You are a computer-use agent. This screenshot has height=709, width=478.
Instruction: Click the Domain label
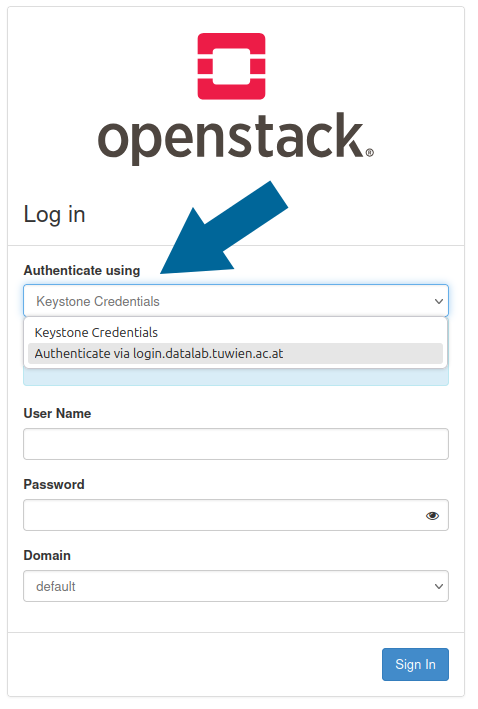click(x=47, y=555)
